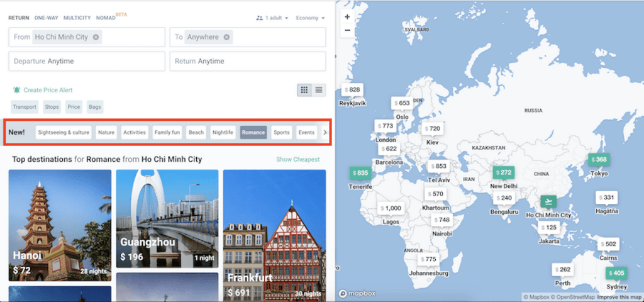This screenshot has width=644, height=302.
Task: Open the Frankfurt $691 destination card
Action: [274, 235]
